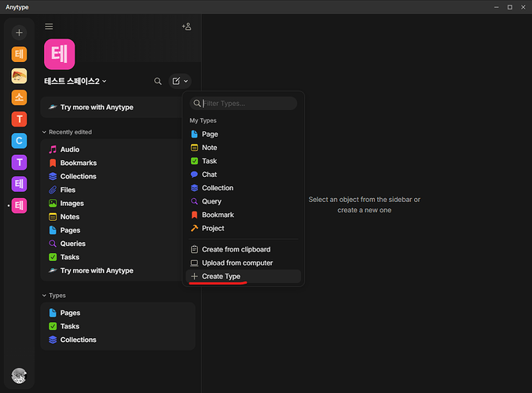Click the plus icon to add a space

19,32
